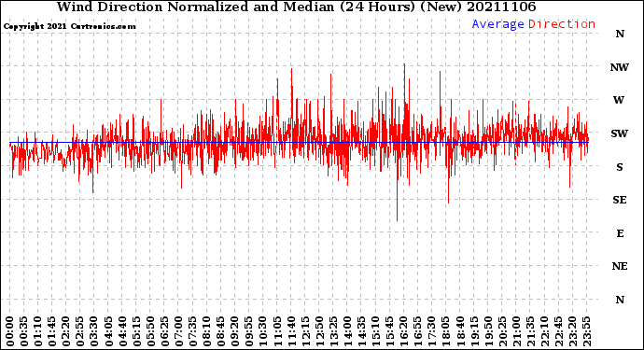
Task: Click the 11:40 time axis label
Action: point(291,331)
